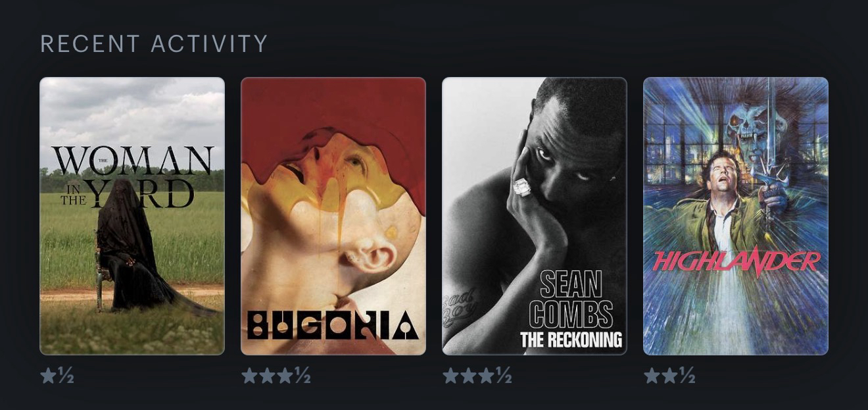Click the half-star symbol under The Woman in the Yard
The width and height of the screenshot is (868, 410).
click(x=66, y=376)
